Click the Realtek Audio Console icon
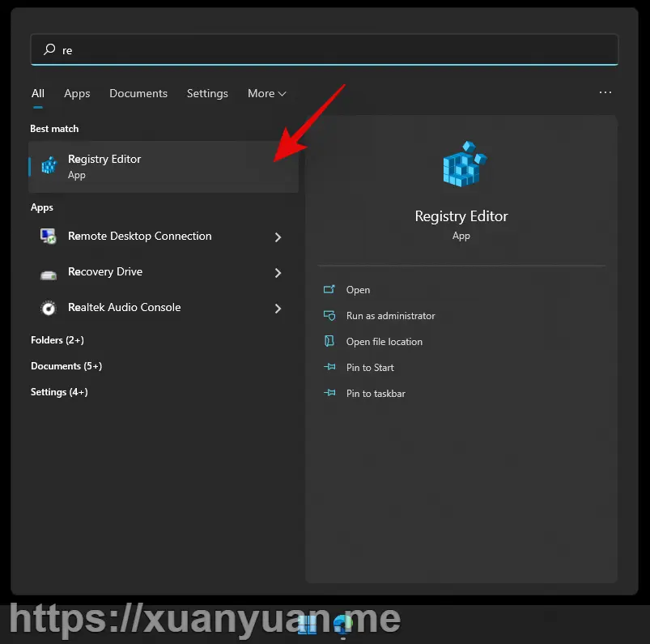This screenshot has width=650, height=644. pyautogui.click(x=49, y=308)
